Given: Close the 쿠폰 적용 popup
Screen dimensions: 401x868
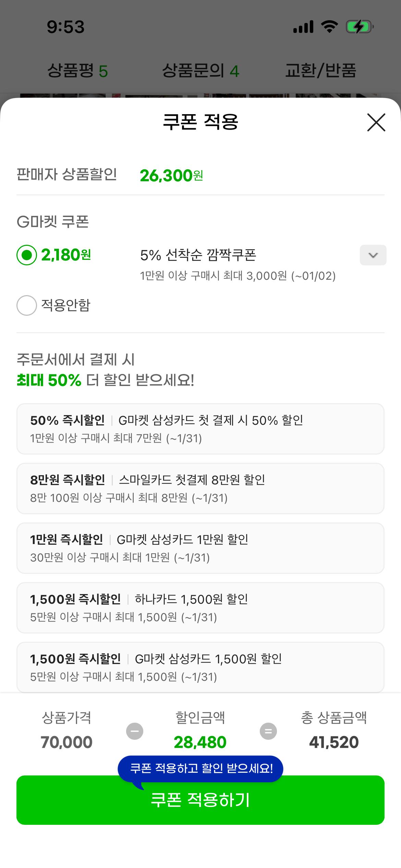Looking at the screenshot, I should point(376,123).
